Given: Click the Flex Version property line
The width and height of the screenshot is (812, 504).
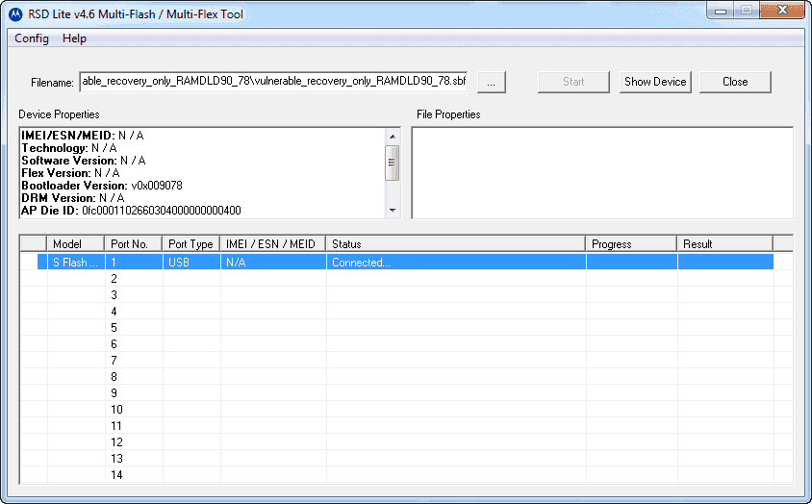Looking at the screenshot, I should [70, 173].
